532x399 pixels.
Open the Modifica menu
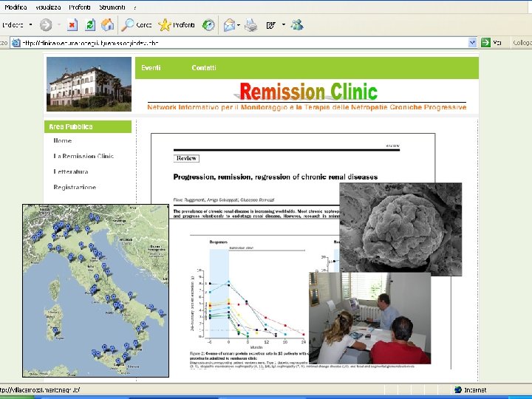(16, 7)
